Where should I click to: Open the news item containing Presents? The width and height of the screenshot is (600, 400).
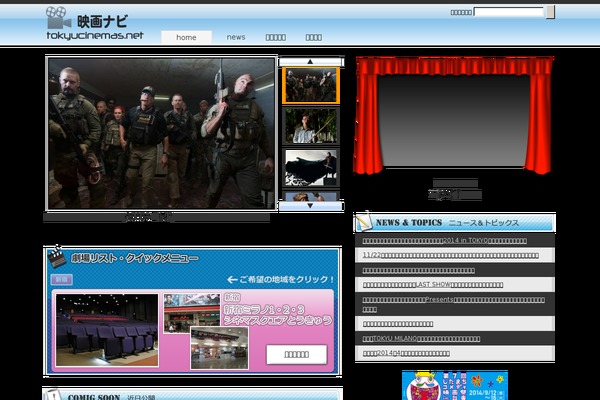(x=453, y=304)
